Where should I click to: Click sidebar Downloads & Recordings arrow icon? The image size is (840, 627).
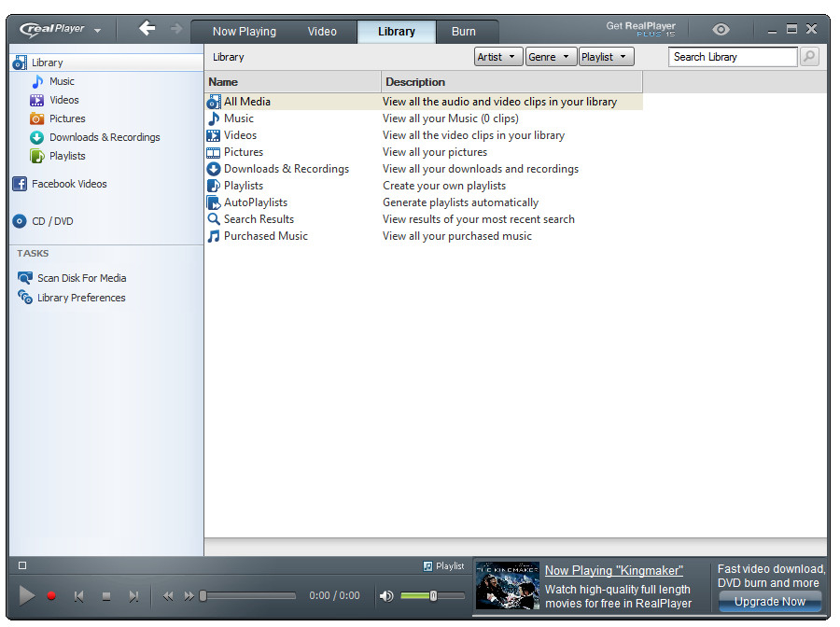tap(37, 137)
